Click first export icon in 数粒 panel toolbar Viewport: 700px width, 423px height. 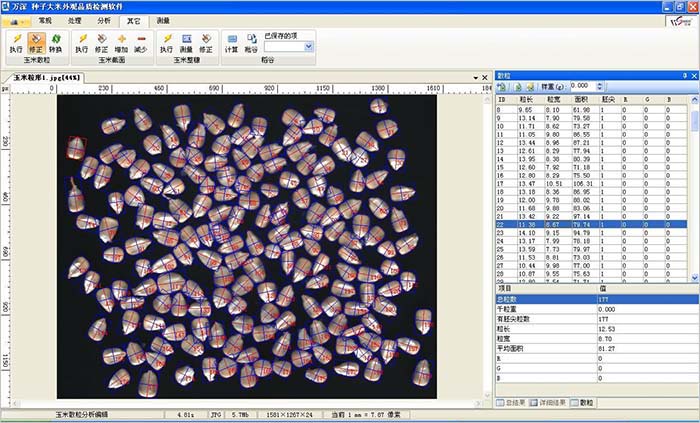point(502,86)
